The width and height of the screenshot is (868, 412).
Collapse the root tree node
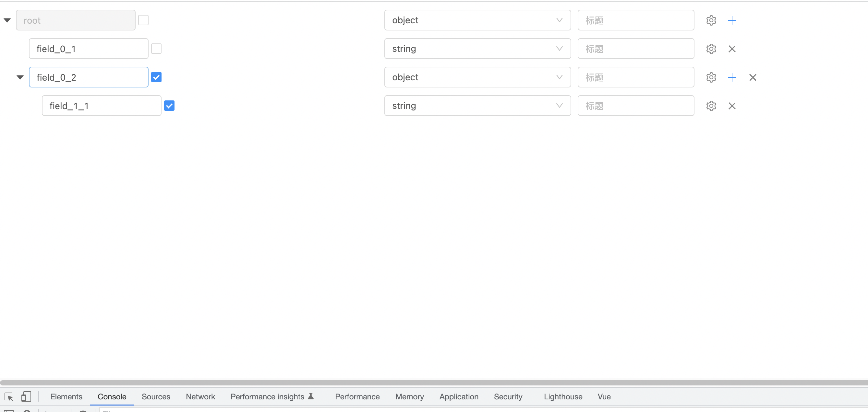[x=7, y=20]
